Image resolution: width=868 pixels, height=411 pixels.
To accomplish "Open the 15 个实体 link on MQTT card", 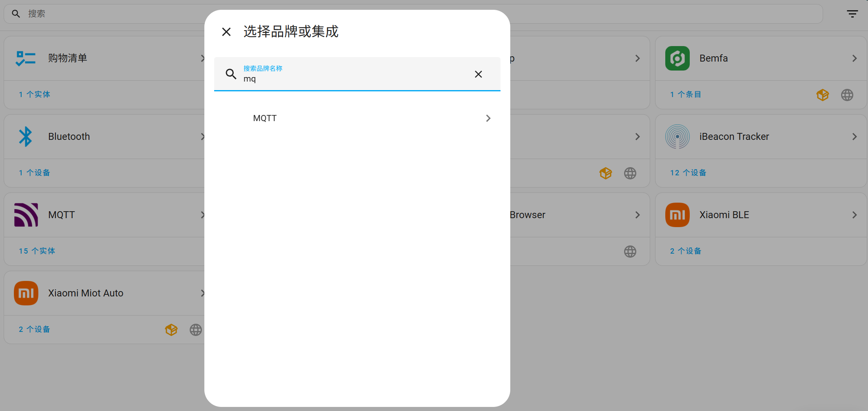I will tap(36, 251).
